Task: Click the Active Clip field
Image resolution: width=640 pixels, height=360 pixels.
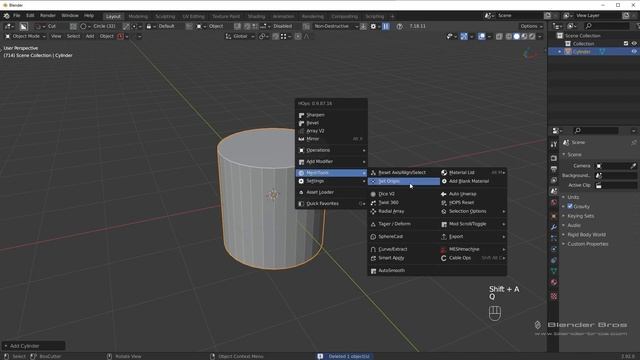Action: (x=616, y=185)
